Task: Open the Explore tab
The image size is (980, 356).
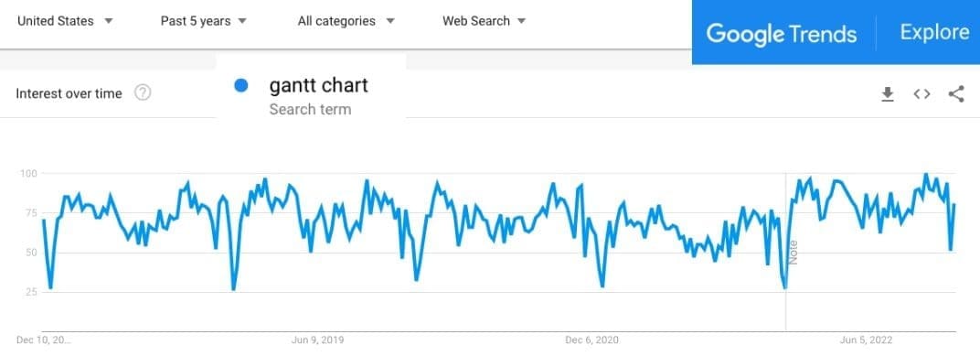Action: (934, 32)
